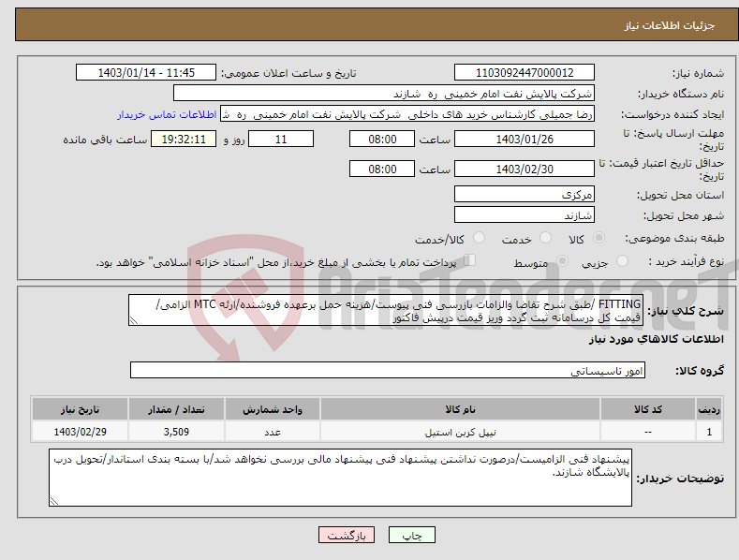
Task: Select the خدمت radio button
Action: (x=545, y=238)
